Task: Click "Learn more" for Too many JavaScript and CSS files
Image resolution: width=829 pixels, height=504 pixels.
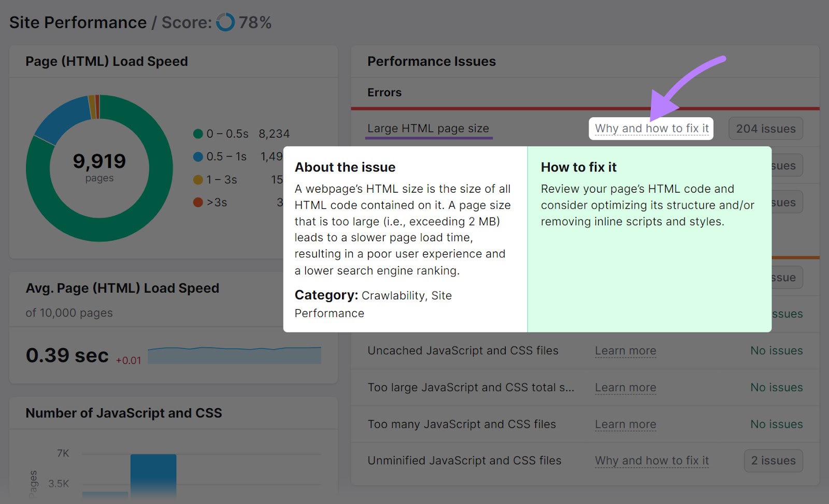Action: (625, 424)
